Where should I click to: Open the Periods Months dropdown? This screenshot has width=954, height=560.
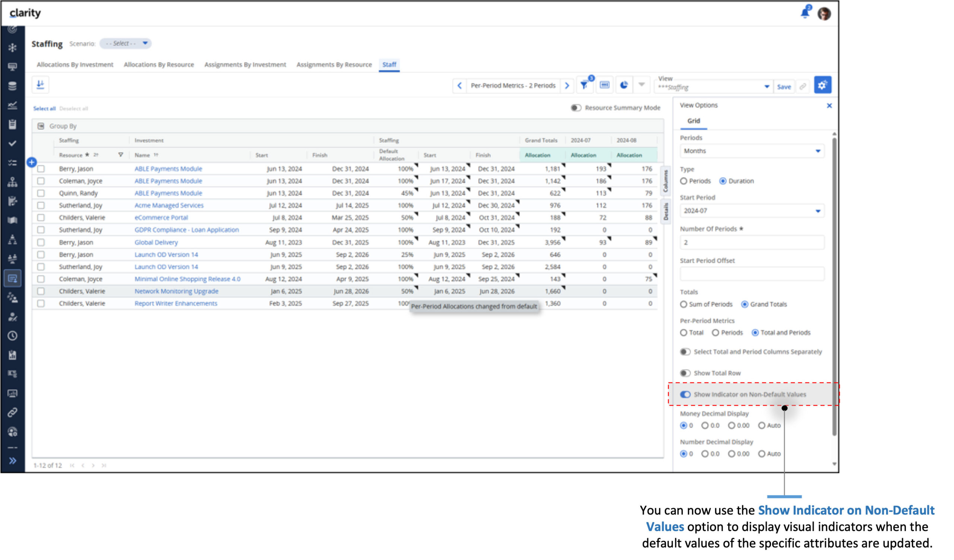(752, 151)
